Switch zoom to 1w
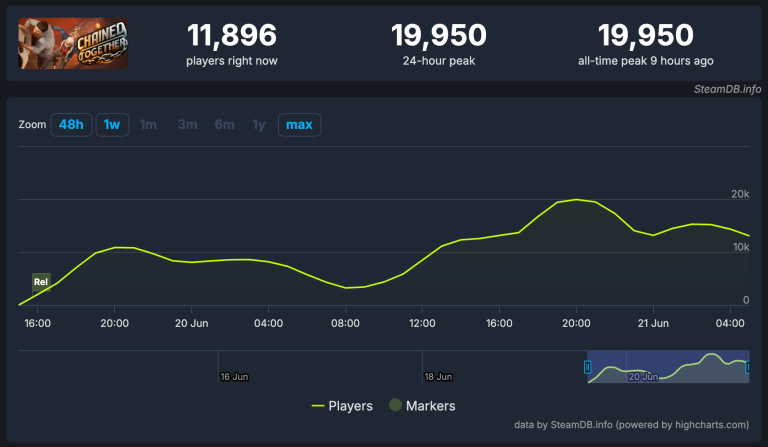This screenshot has height=447, width=768. pos(112,125)
